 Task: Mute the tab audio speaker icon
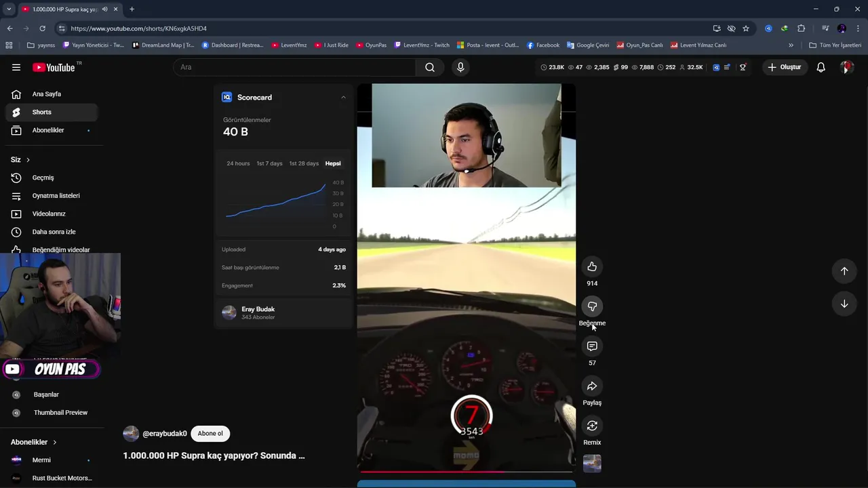coord(104,9)
